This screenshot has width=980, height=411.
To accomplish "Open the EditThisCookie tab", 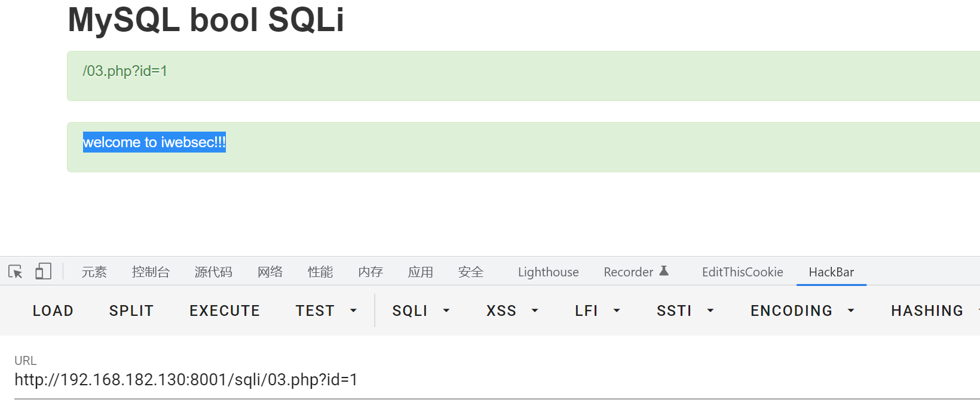I will (x=742, y=271).
